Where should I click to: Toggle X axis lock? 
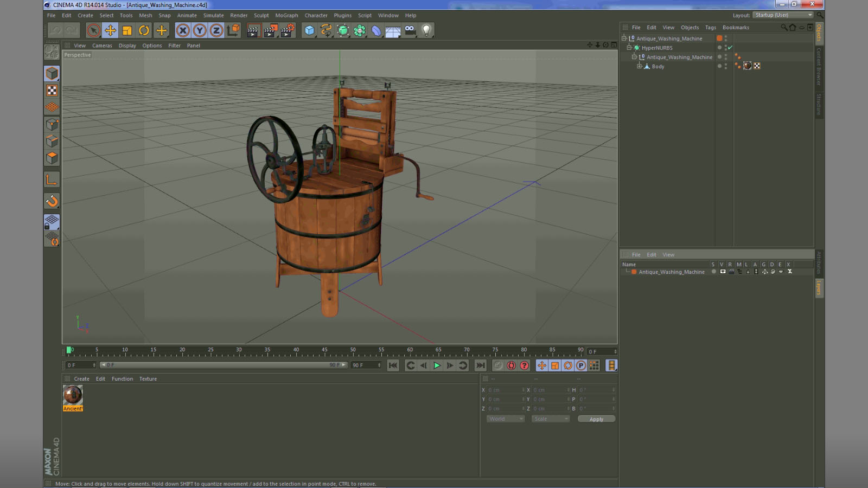183,30
